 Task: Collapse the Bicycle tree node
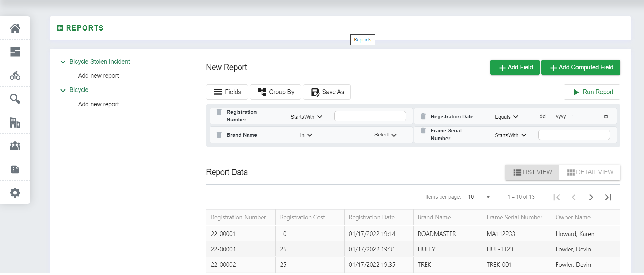tap(63, 91)
